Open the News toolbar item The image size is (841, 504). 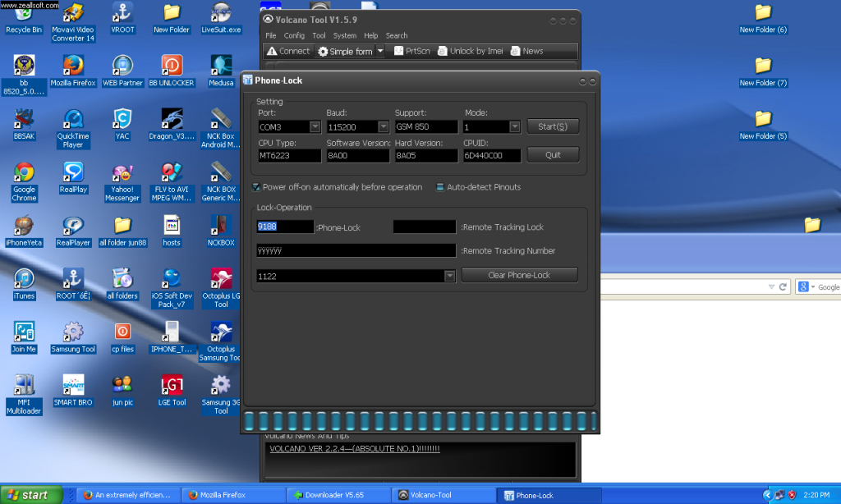tap(526, 51)
